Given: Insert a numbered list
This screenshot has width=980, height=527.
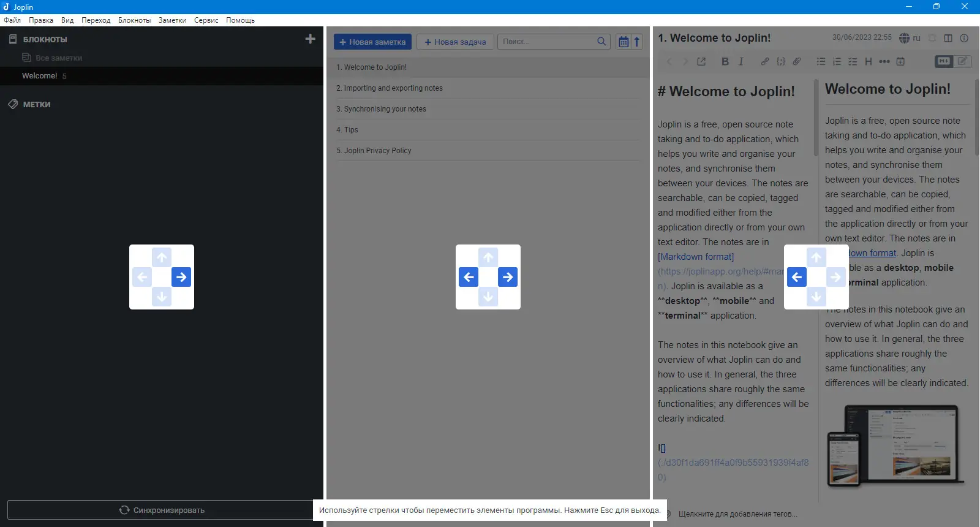Looking at the screenshot, I should [x=837, y=61].
